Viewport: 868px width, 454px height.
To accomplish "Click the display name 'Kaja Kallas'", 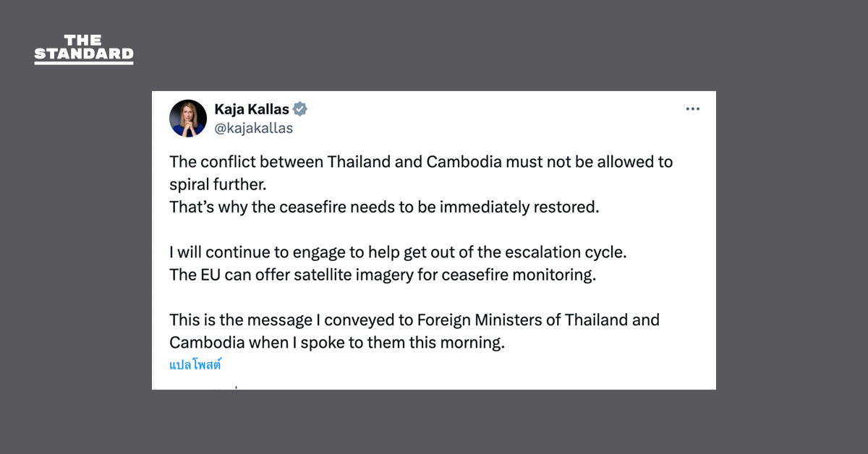I will pos(251,108).
